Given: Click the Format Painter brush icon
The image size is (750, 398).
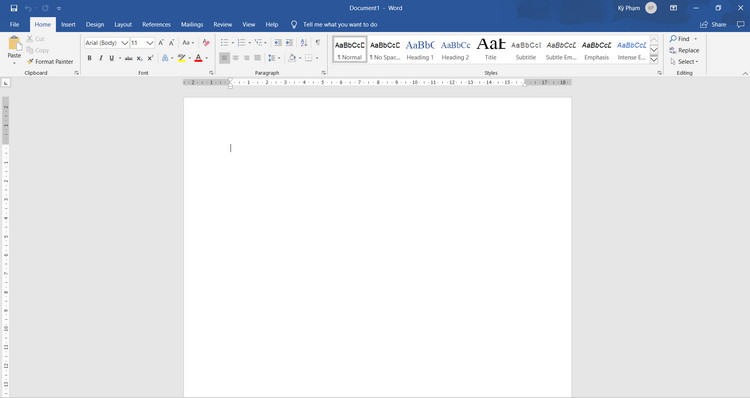Looking at the screenshot, I should (30, 62).
